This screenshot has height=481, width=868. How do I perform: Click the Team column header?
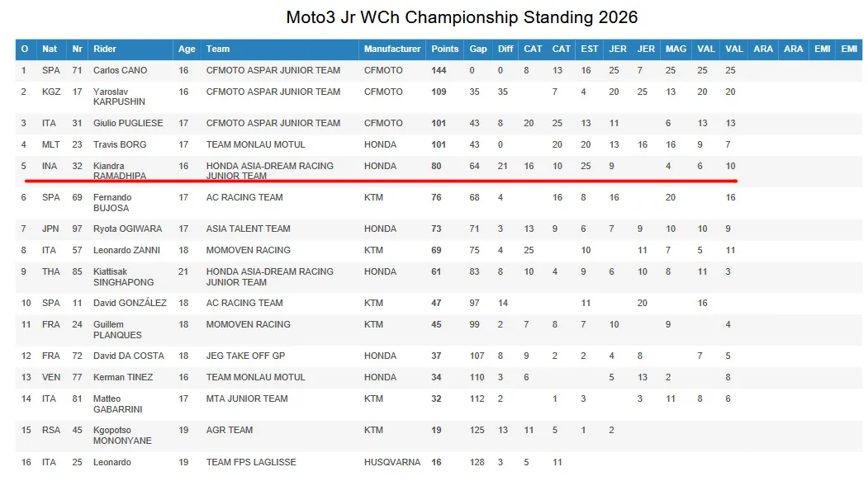tap(217, 50)
